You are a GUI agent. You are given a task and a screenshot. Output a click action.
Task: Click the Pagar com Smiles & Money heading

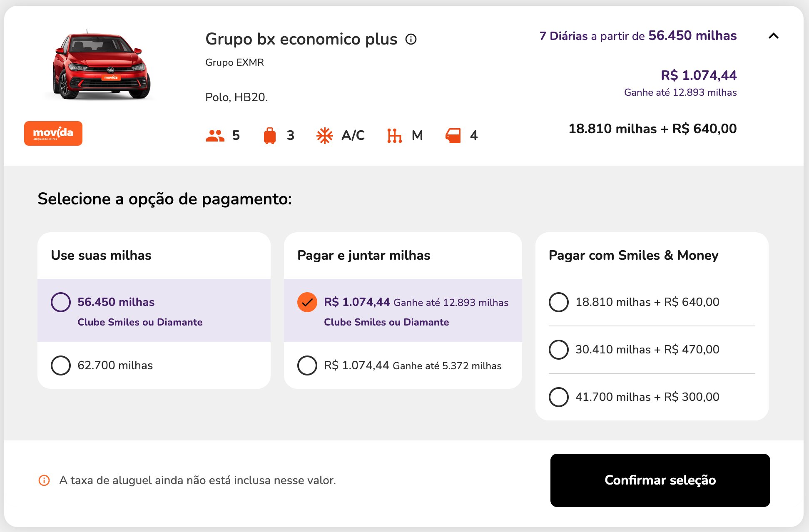coord(633,255)
